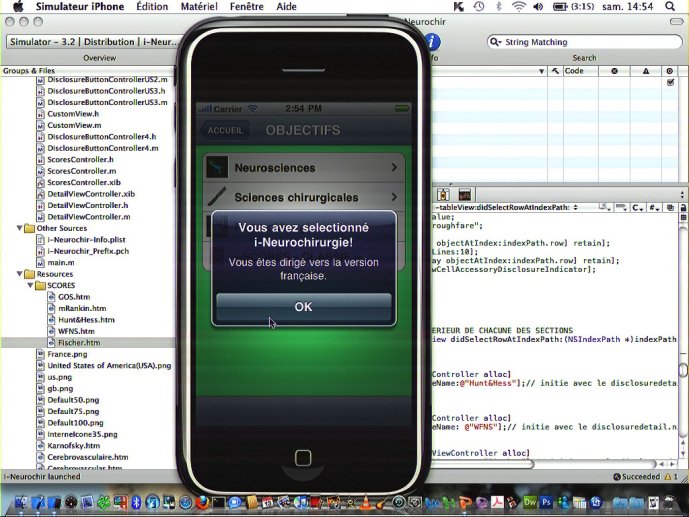Image resolution: width=689 pixels, height=517 pixels.
Task: Open the Neurosciences row
Action: click(x=304, y=167)
